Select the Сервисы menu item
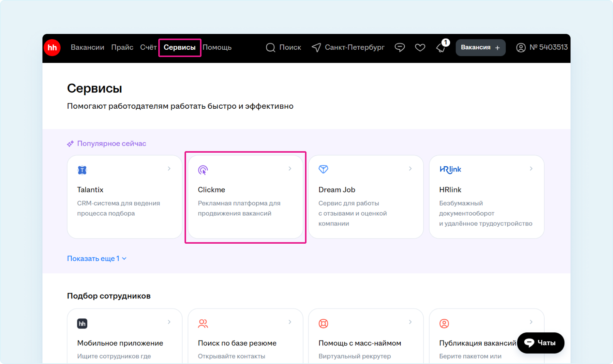The height and width of the screenshot is (364, 613). click(x=179, y=47)
